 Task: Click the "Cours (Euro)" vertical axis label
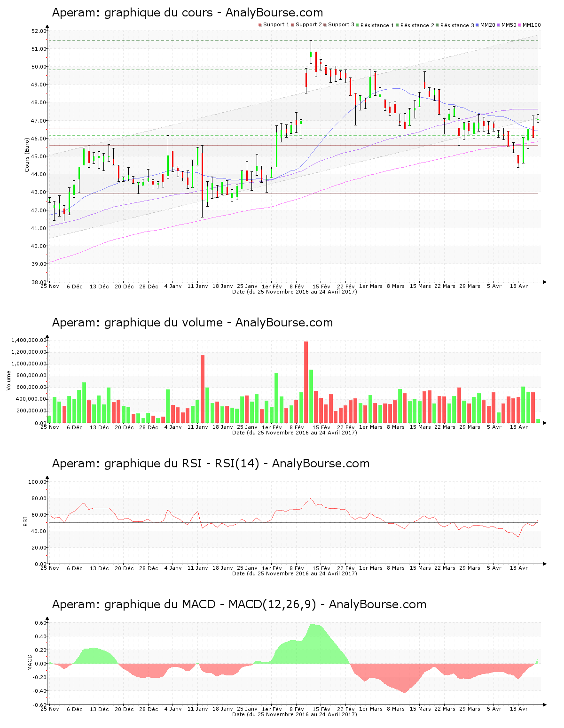point(27,155)
